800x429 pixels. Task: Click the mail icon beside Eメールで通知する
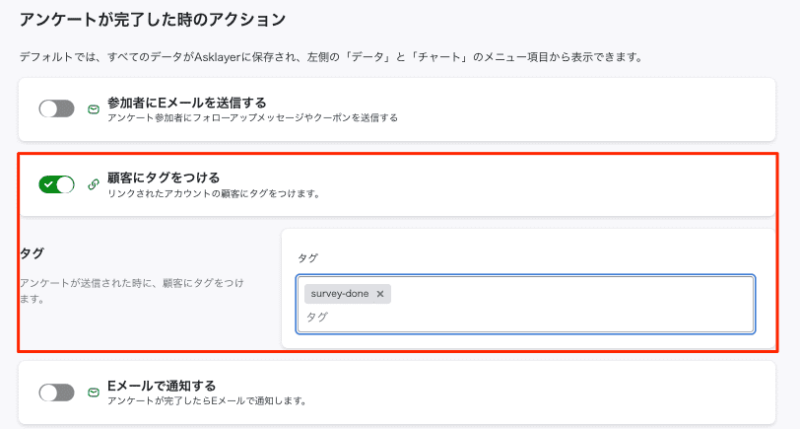93,392
